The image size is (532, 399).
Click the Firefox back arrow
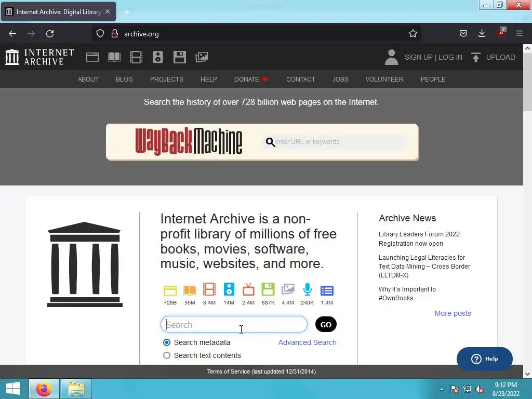coord(12,34)
